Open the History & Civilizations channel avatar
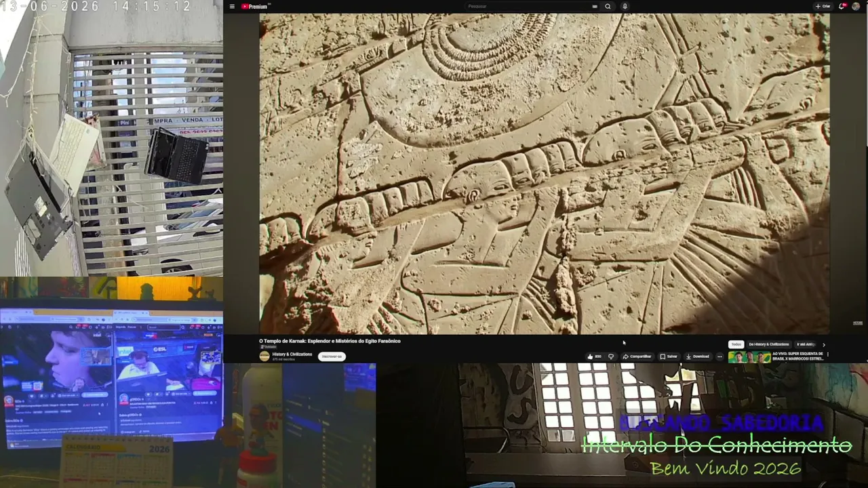The height and width of the screenshot is (488, 868). [264, 356]
